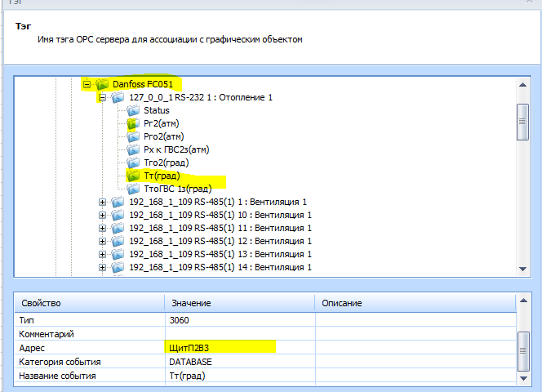Click the Status tag folder icon
The width and height of the screenshot is (542, 392).
[131, 110]
